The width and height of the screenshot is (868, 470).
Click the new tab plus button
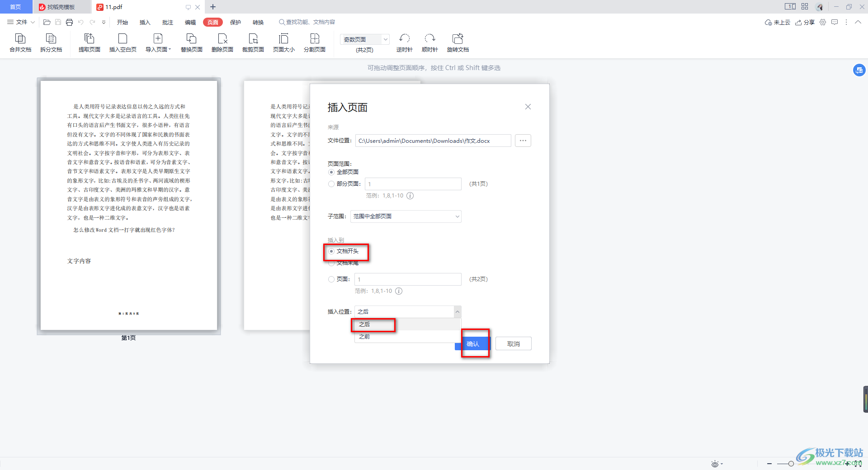point(213,7)
